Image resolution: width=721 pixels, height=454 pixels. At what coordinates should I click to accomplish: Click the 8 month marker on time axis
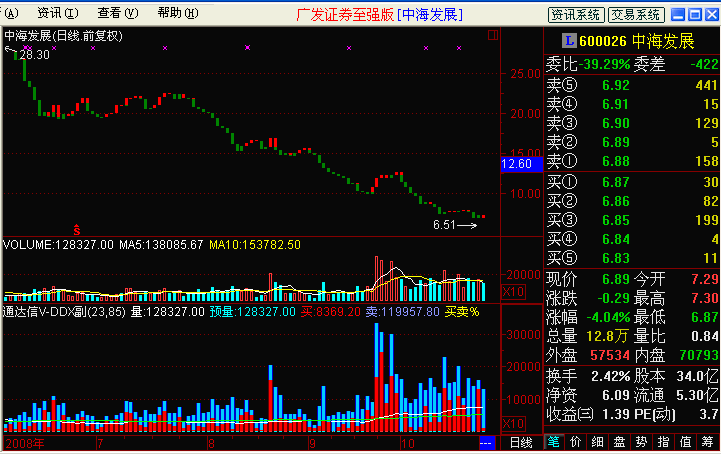pos(211,443)
